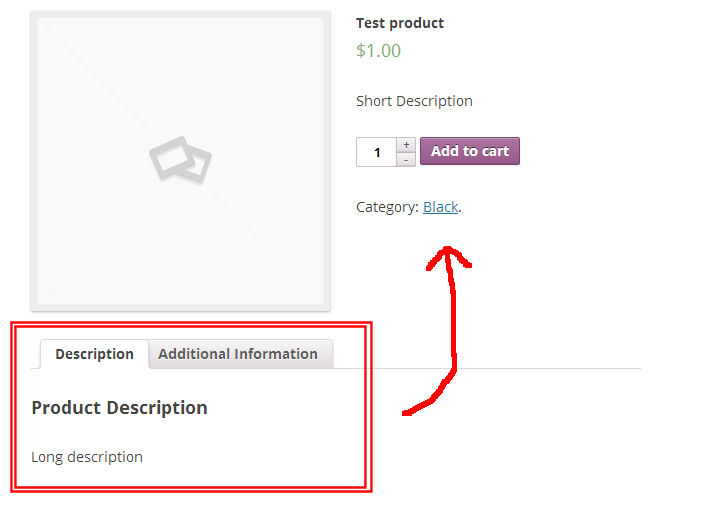
Task: Switch to the Description tab
Action: tap(94, 354)
